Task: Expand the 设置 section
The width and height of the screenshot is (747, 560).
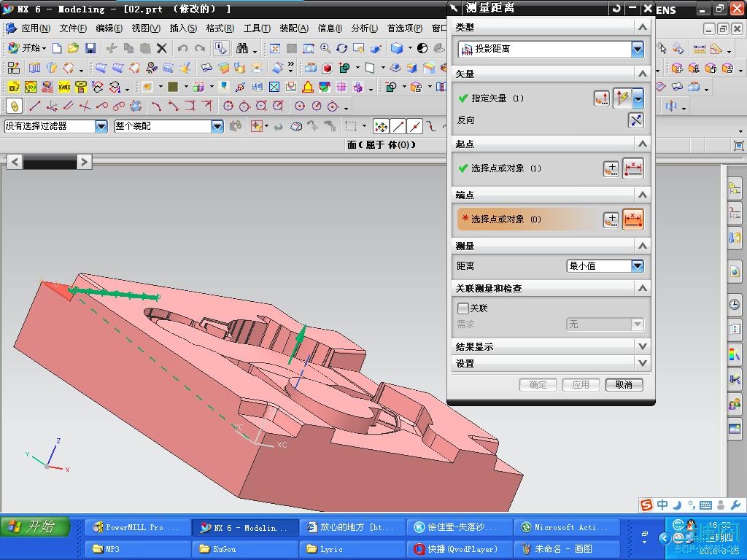Action: 642,363
